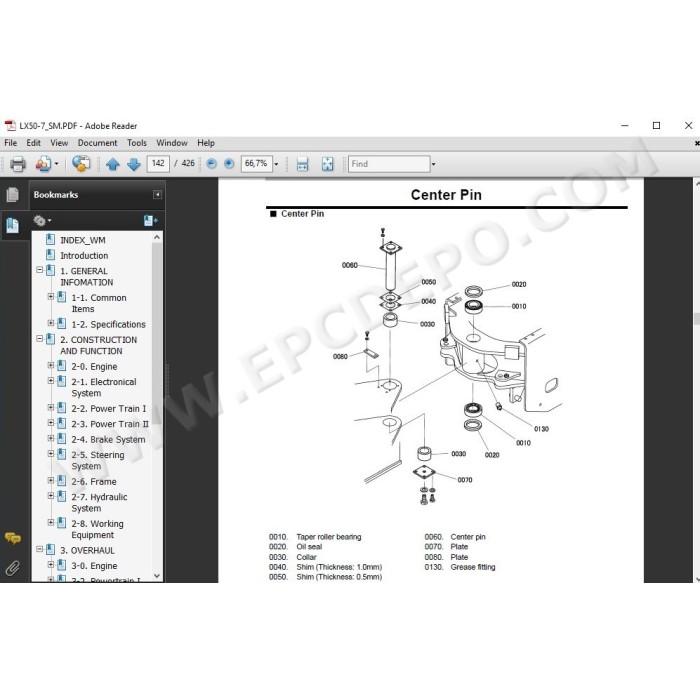Expand the 2-6. Frame node
The image size is (700, 700).
tap(50, 480)
